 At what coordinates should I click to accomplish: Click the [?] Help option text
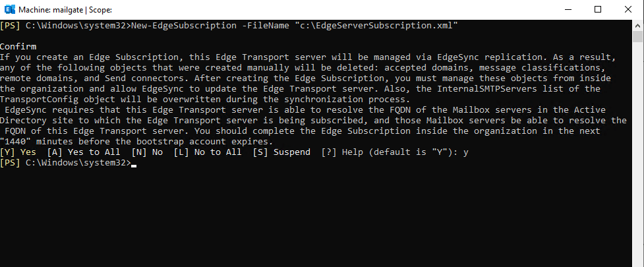coord(341,152)
